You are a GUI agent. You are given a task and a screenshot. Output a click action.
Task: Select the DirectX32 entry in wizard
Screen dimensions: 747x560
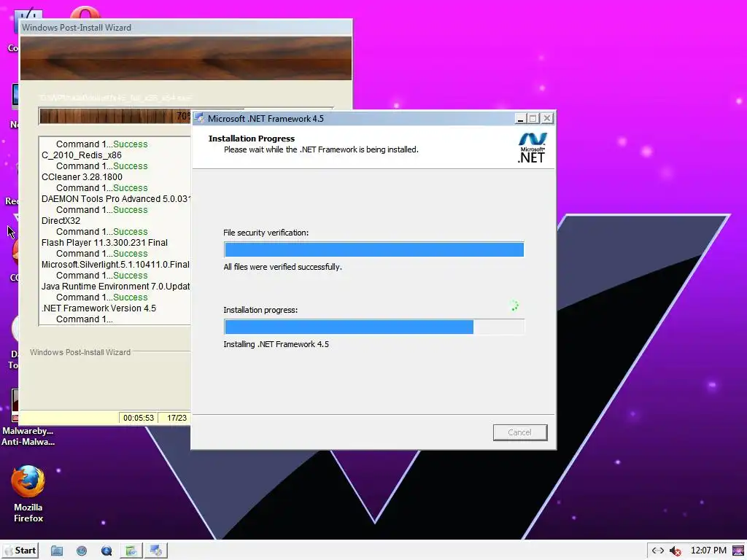pyautogui.click(x=61, y=221)
